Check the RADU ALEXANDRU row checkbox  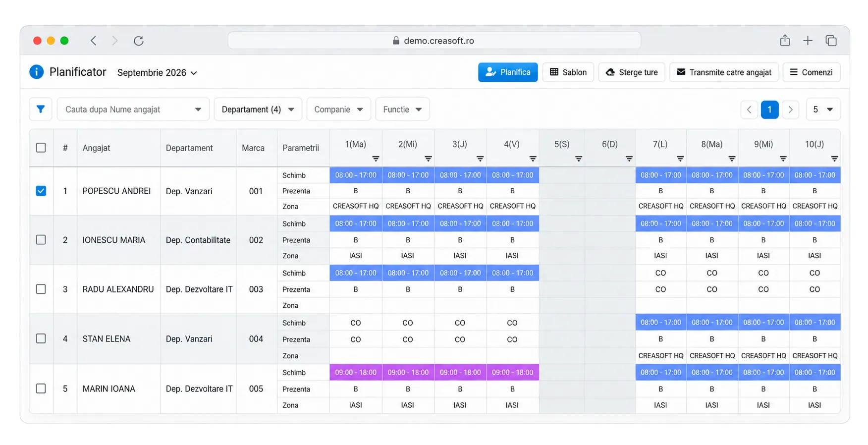pos(41,289)
